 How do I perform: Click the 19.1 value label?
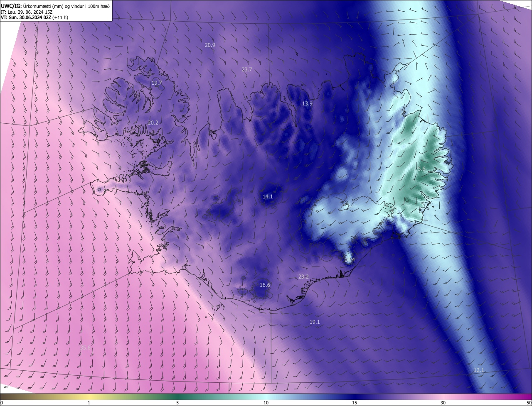point(315,322)
